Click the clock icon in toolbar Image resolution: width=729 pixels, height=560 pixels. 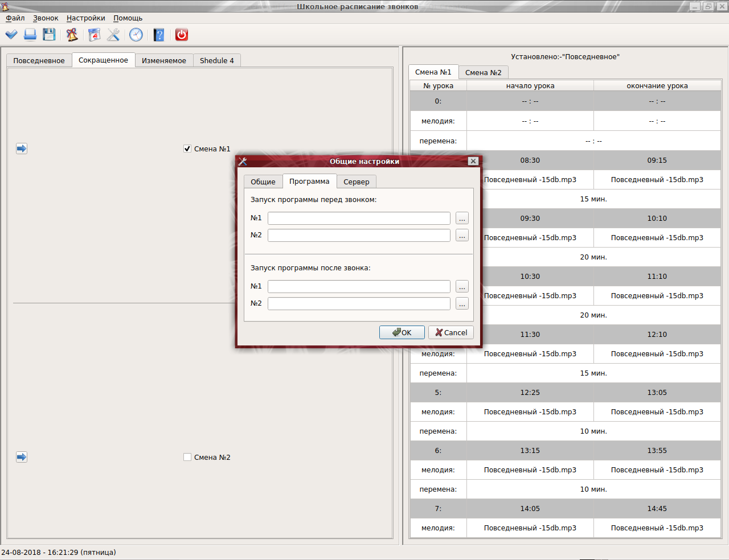click(136, 35)
